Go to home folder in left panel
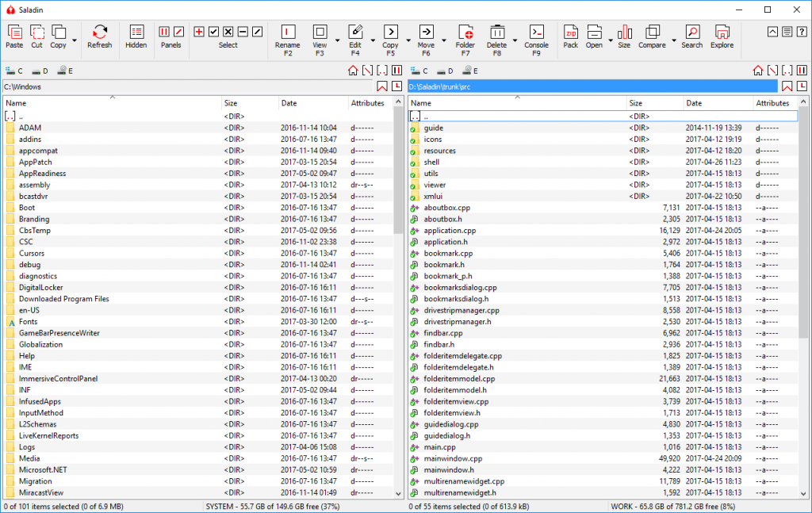The width and height of the screenshot is (812, 513). pyautogui.click(x=353, y=71)
